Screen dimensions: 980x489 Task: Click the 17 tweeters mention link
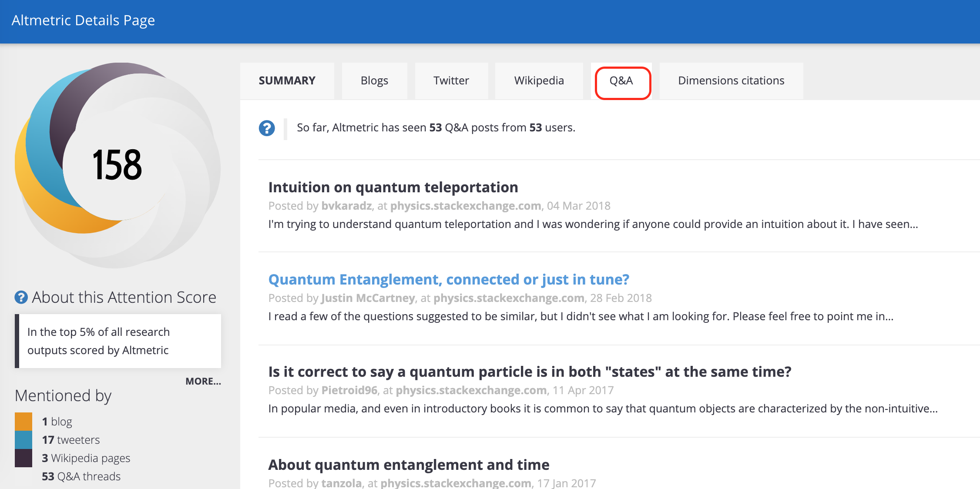pyautogui.click(x=71, y=440)
